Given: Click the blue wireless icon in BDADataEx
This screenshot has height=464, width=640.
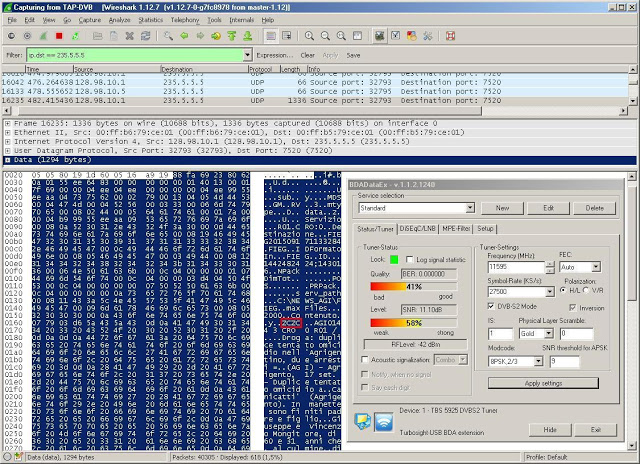Looking at the screenshot, I should tap(384, 422).
